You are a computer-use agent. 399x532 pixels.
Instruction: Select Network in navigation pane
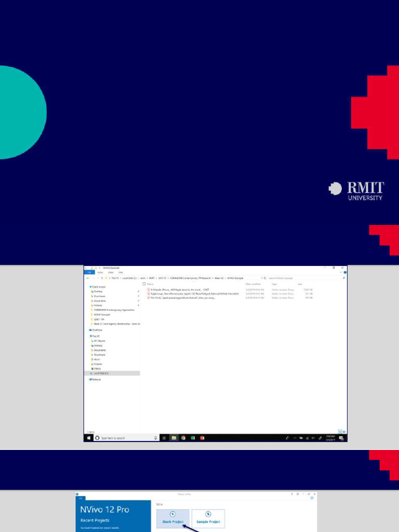pyautogui.click(x=95, y=380)
